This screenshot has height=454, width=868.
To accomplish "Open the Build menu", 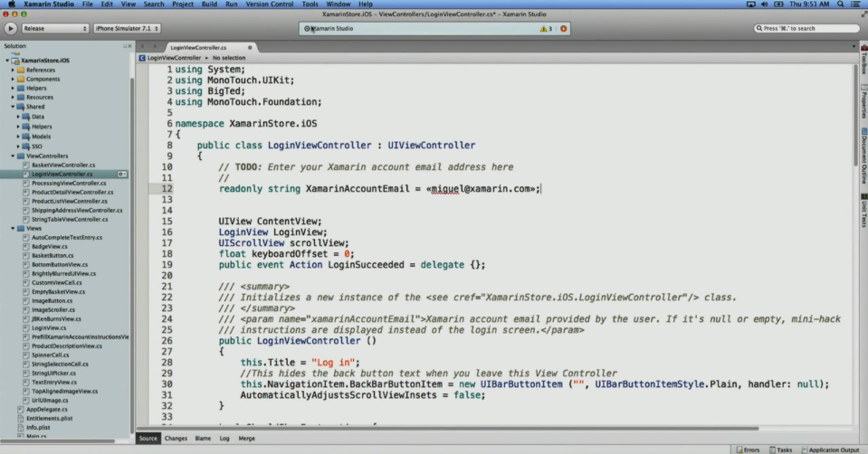I will click(x=209, y=4).
